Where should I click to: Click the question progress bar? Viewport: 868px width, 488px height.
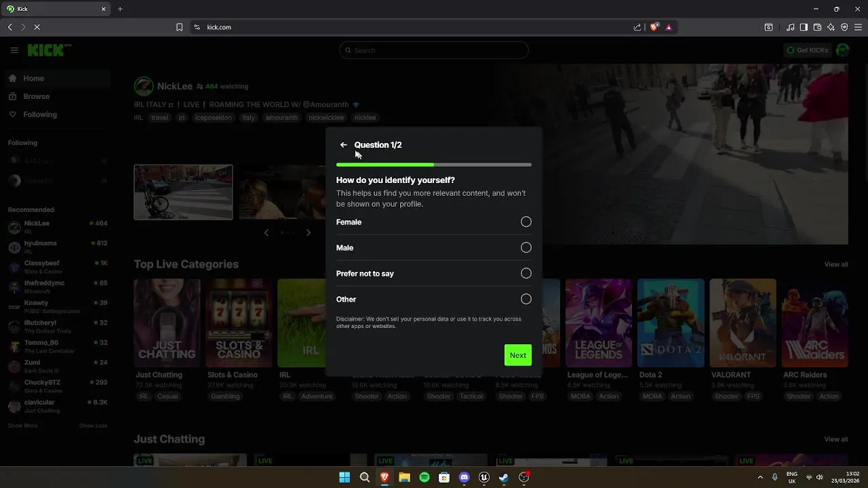434,165
